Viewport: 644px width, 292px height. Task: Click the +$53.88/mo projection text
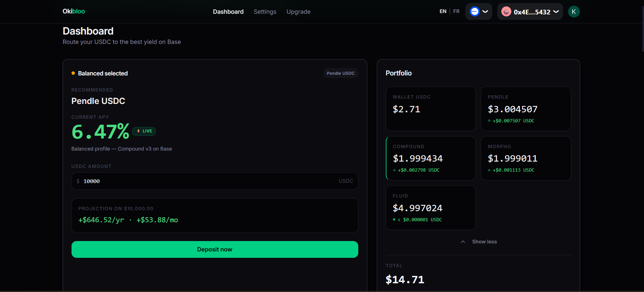(157, 220)
